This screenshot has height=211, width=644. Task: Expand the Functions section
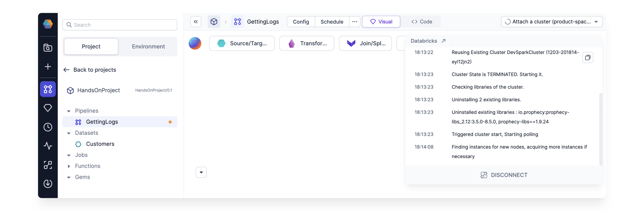point(69,166)
